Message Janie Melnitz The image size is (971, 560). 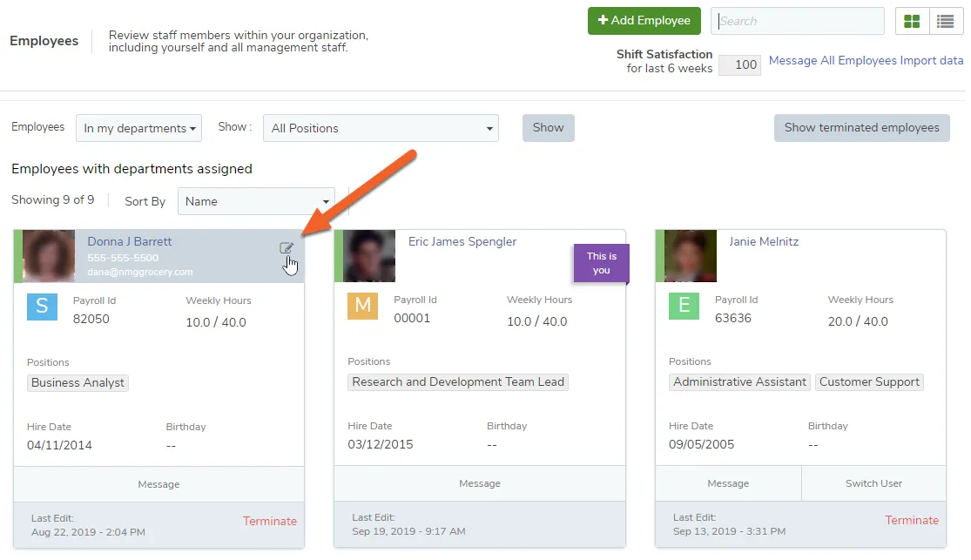[728, 483]
